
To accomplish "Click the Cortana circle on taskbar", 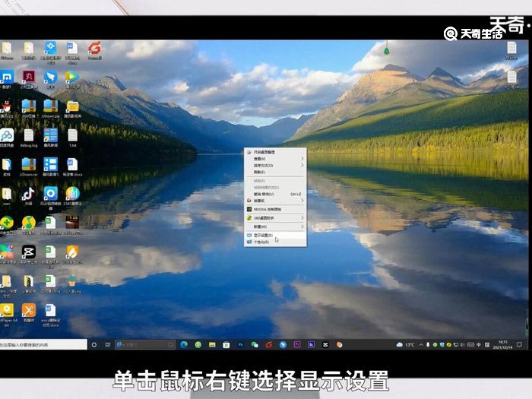I will tap(94, 345).
